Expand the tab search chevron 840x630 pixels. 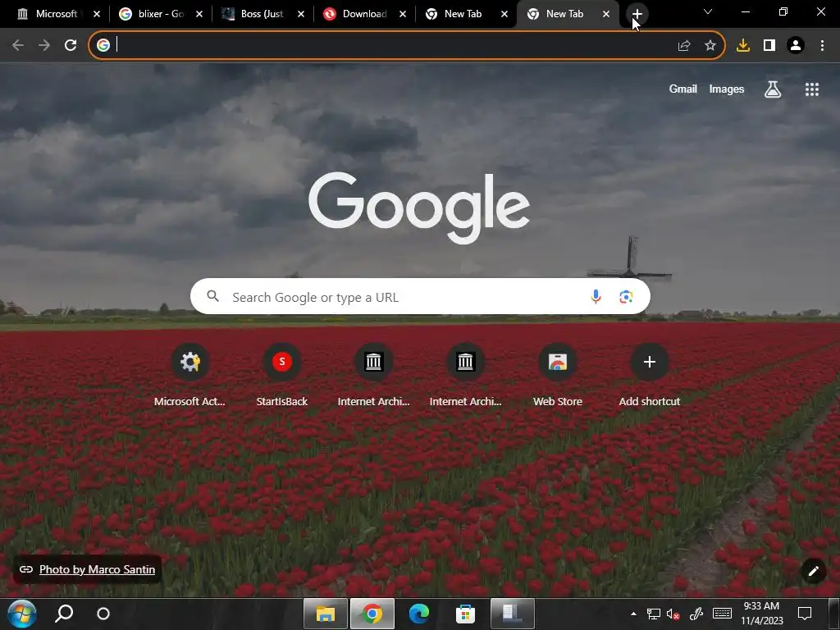(708, 11)
